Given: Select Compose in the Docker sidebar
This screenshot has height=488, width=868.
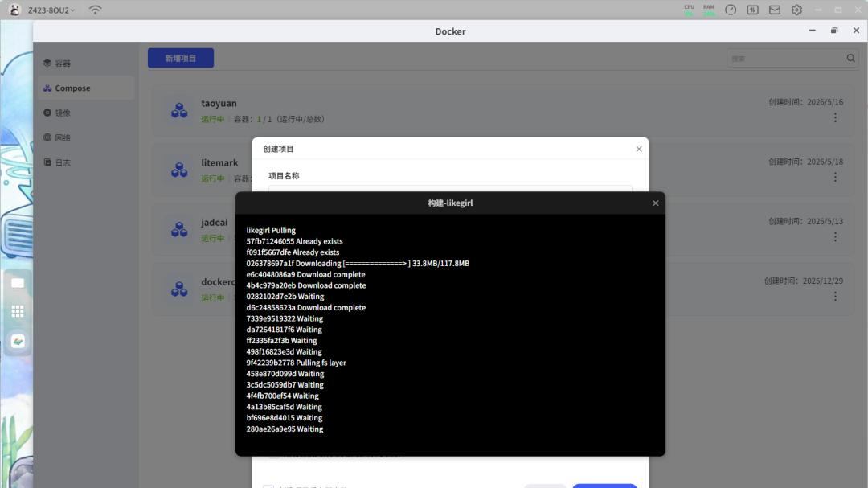Looking at the screenshot, I should coord(86,88).
